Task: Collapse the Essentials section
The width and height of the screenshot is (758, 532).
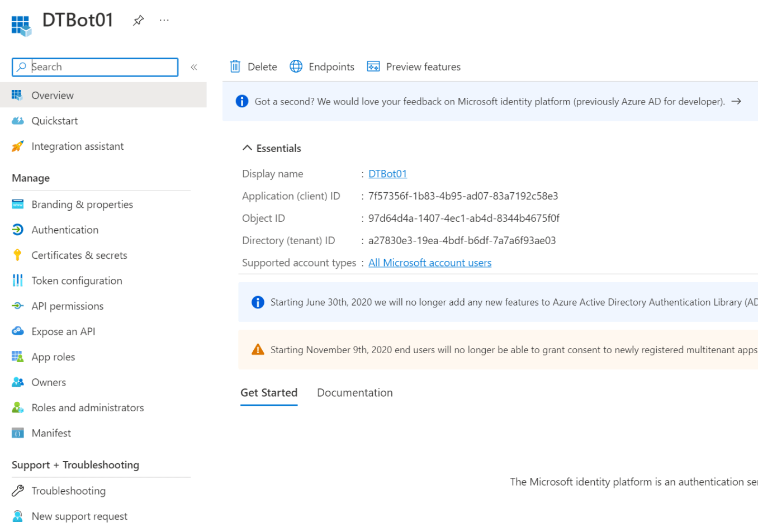Action: pyautogui.click(x=247, y=148)
